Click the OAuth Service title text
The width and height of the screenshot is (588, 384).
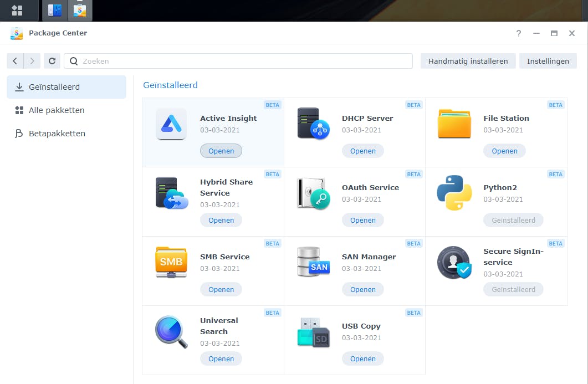point(371,187)
